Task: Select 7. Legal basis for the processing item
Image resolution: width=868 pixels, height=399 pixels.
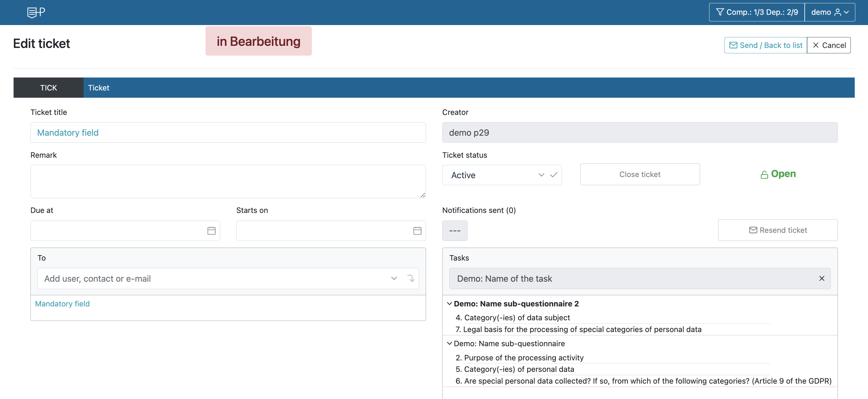Action: pos(578,329)
